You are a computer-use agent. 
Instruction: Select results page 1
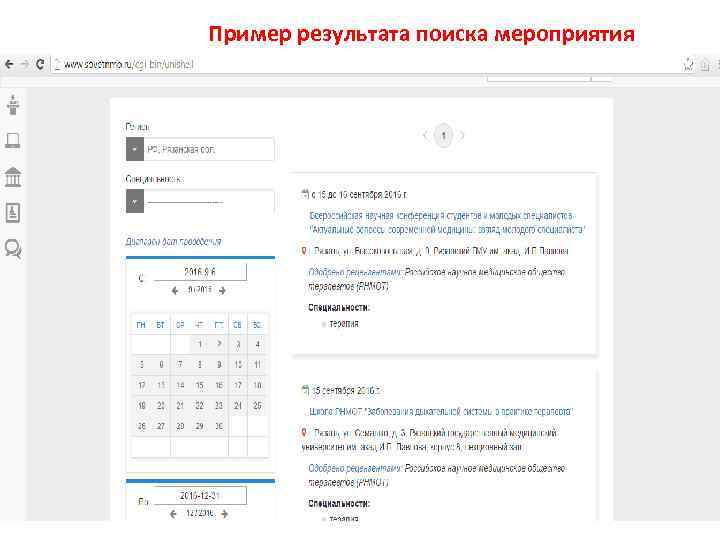[x=444, y=135]
